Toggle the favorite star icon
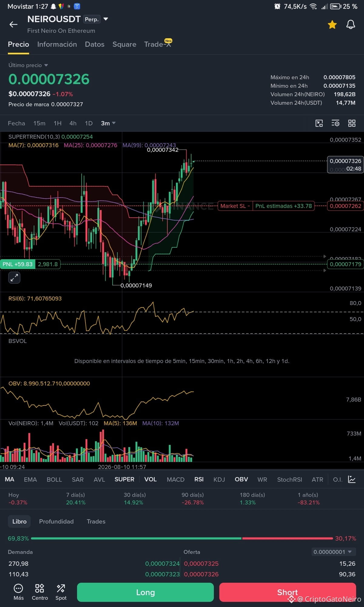 332,25
